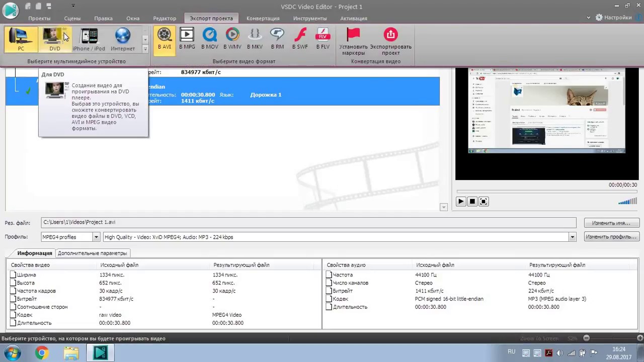Image resolution: width=644 pixels, height=362 pixels.
Task: Click the Изменить имя button
Action: pos(611,223)
